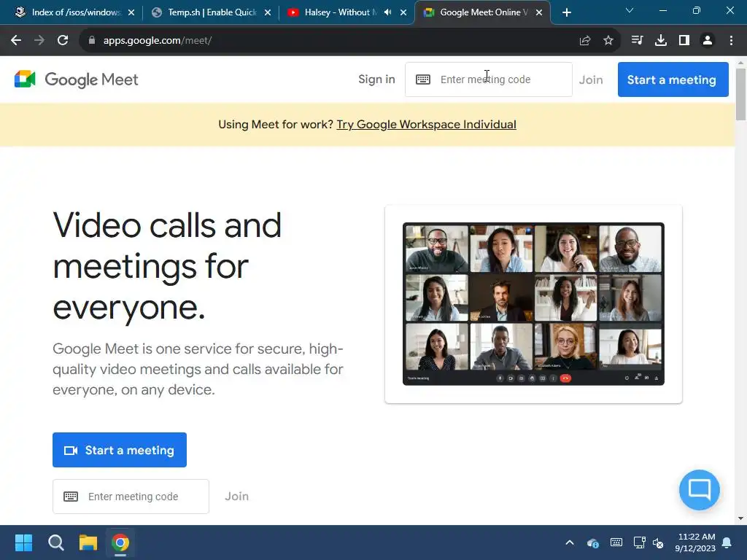Open a new browser tab with plus

point(566,12)
